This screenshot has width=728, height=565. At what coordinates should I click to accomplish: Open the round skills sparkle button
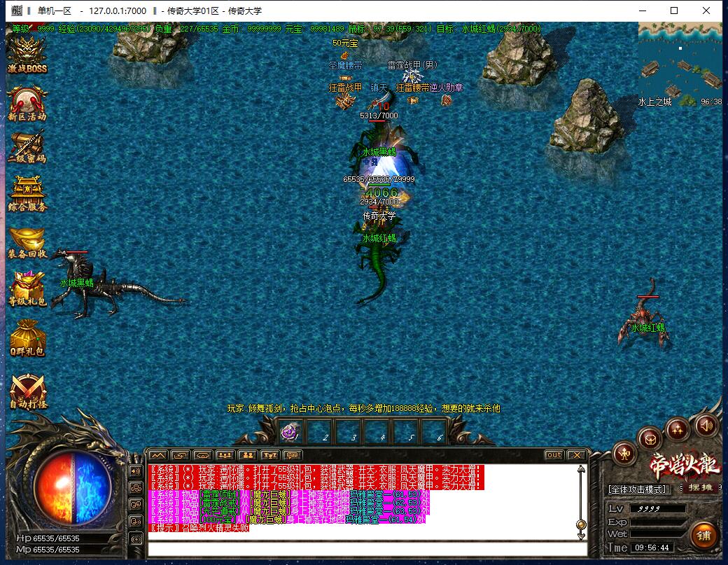tap(678, 426)
